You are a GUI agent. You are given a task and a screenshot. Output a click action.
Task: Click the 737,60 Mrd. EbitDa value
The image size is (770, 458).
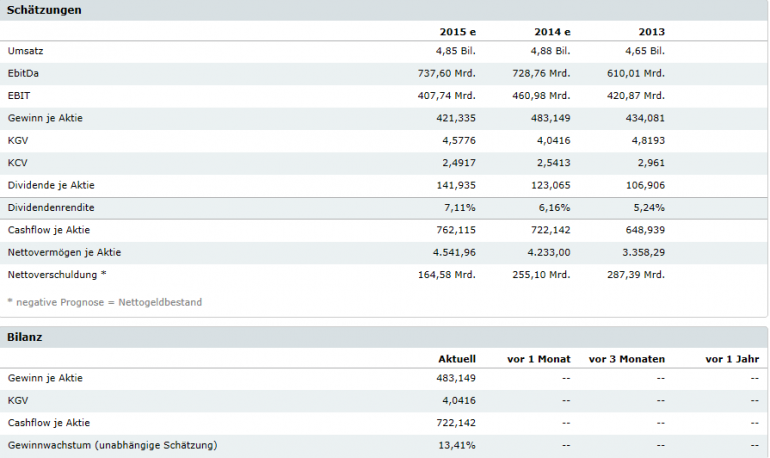click(446, 73)
